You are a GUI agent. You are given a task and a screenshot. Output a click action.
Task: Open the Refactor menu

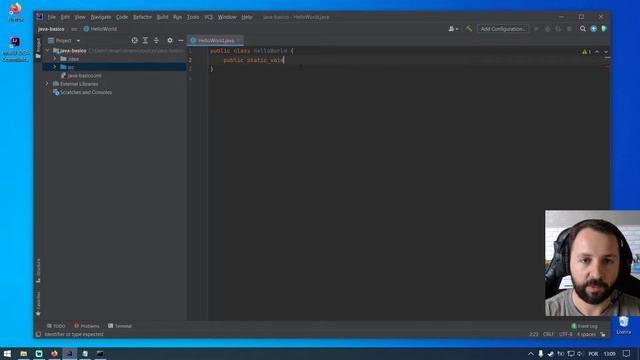[x=142, y=17]
